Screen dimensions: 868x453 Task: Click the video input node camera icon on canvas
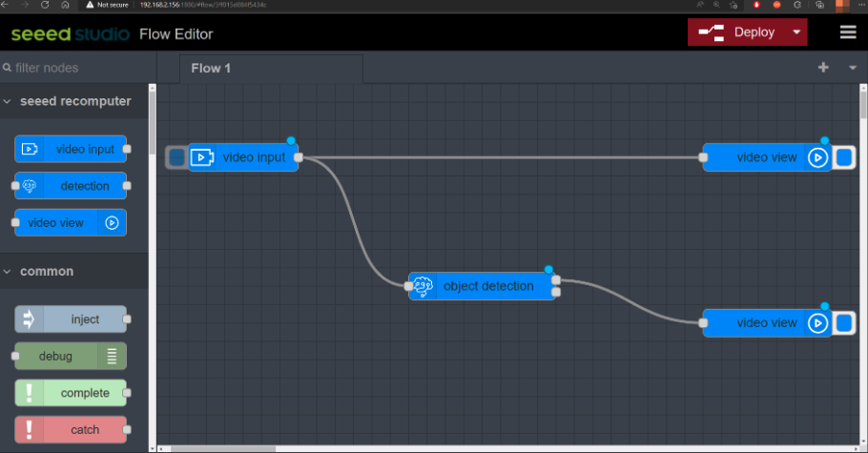tap(201, 157)
